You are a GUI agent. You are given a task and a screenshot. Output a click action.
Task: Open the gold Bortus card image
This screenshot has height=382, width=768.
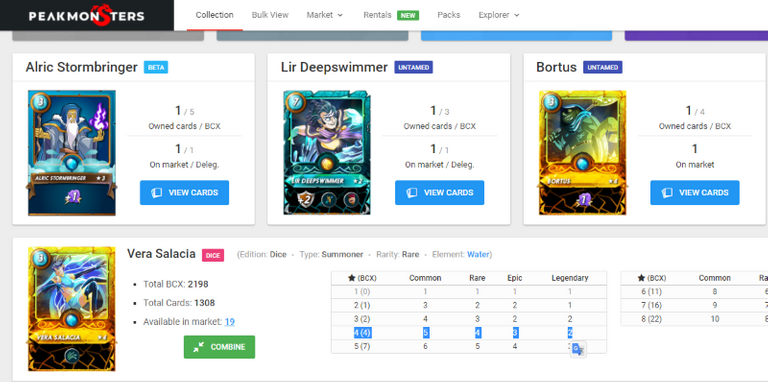tap(582, 153)
